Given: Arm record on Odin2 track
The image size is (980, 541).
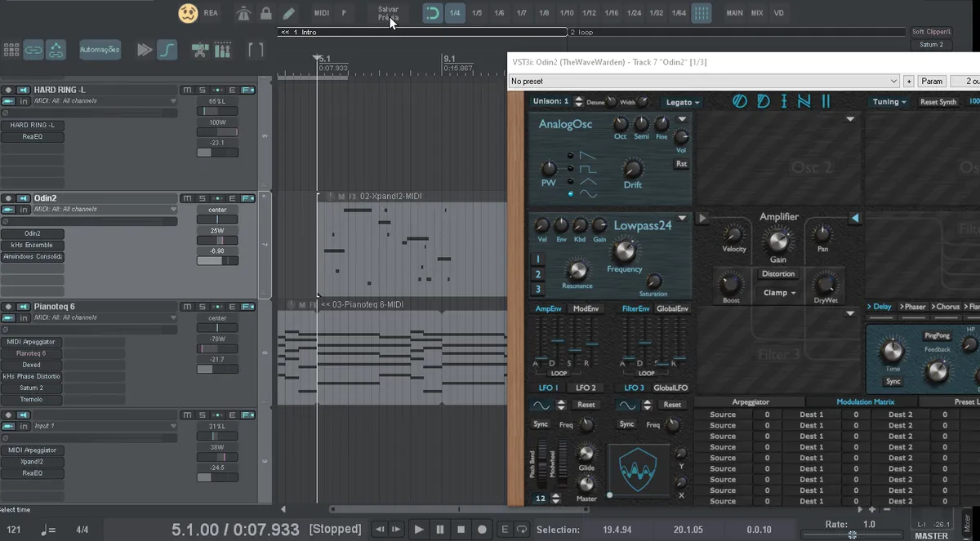Looking at the screenshot, I should point(8,198).
